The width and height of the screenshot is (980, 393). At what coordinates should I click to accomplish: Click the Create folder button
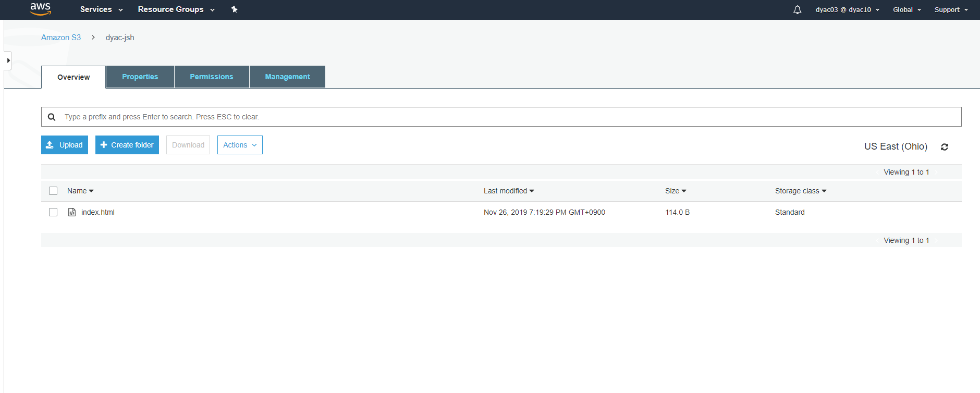[127, 145]
